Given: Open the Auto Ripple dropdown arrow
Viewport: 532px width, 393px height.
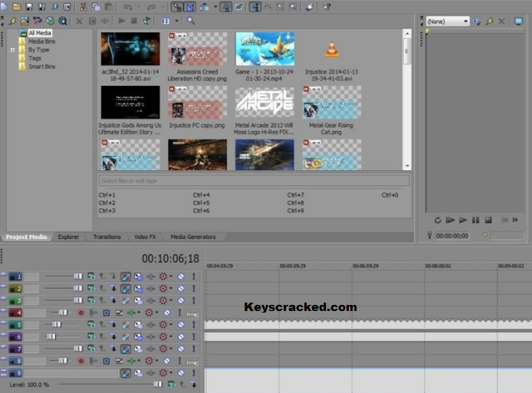Looking at the screenshot, I should coord(215,6).
